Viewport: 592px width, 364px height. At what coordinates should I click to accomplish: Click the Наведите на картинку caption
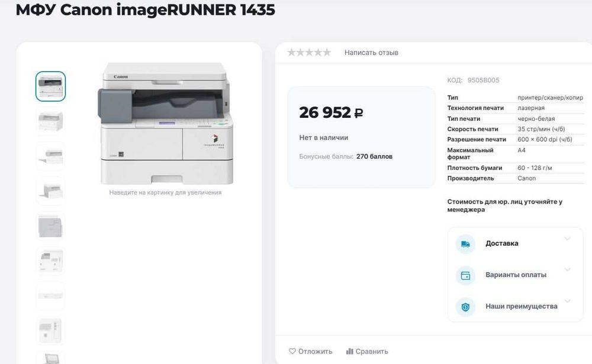click(x=165, y=192)
